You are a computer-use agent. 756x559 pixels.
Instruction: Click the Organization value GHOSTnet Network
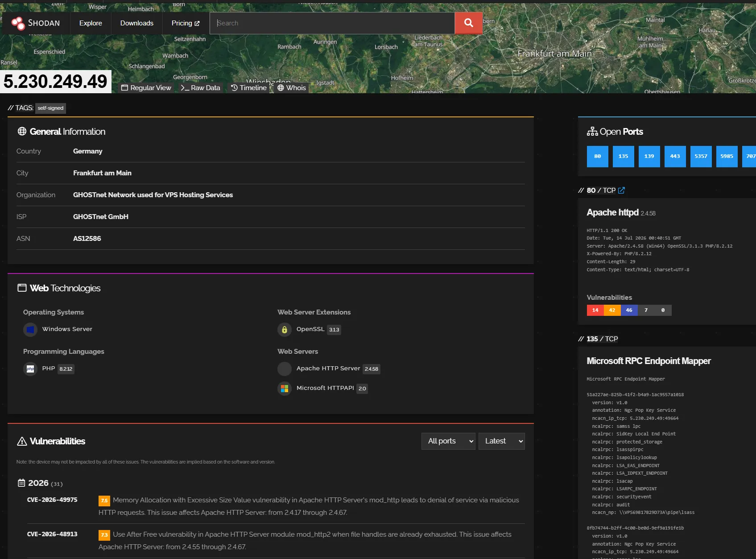pos(153,195)
